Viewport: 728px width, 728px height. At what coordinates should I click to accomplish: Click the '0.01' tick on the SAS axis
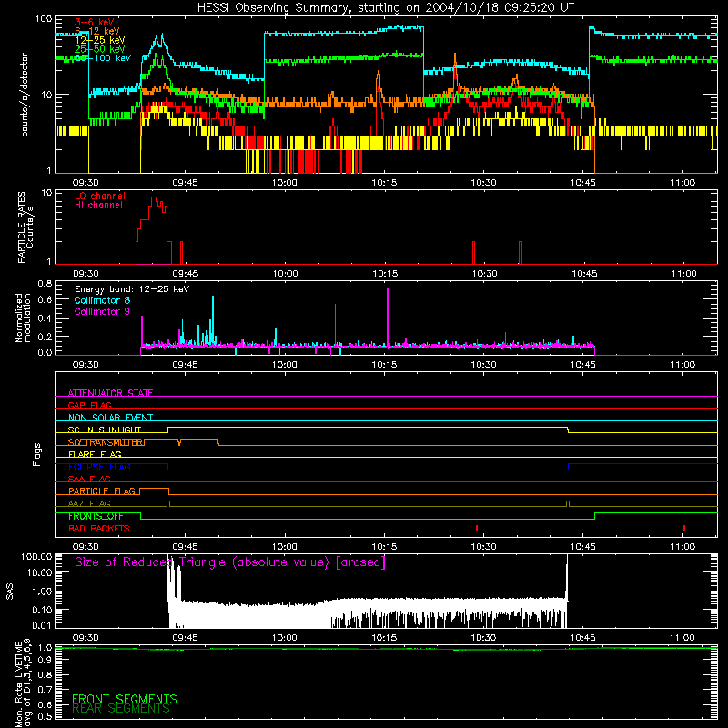point(42,625)
